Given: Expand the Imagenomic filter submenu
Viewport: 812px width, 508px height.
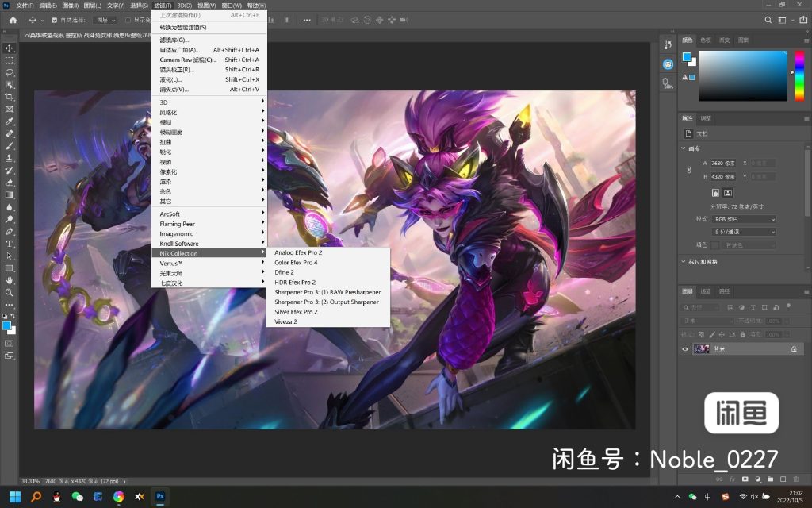Looking at the screenshot, I should coord(209,234).
